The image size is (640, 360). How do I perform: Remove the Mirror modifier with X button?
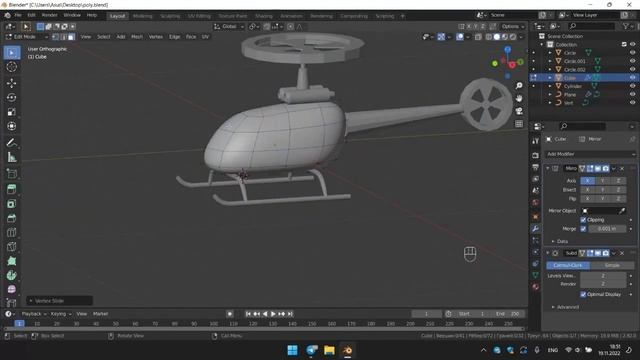622,169
